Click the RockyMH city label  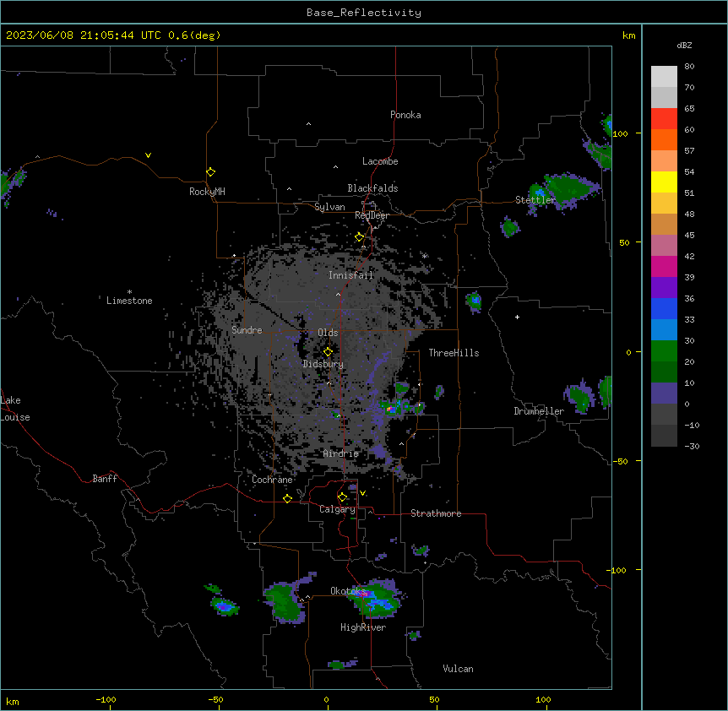click(207, 192)
